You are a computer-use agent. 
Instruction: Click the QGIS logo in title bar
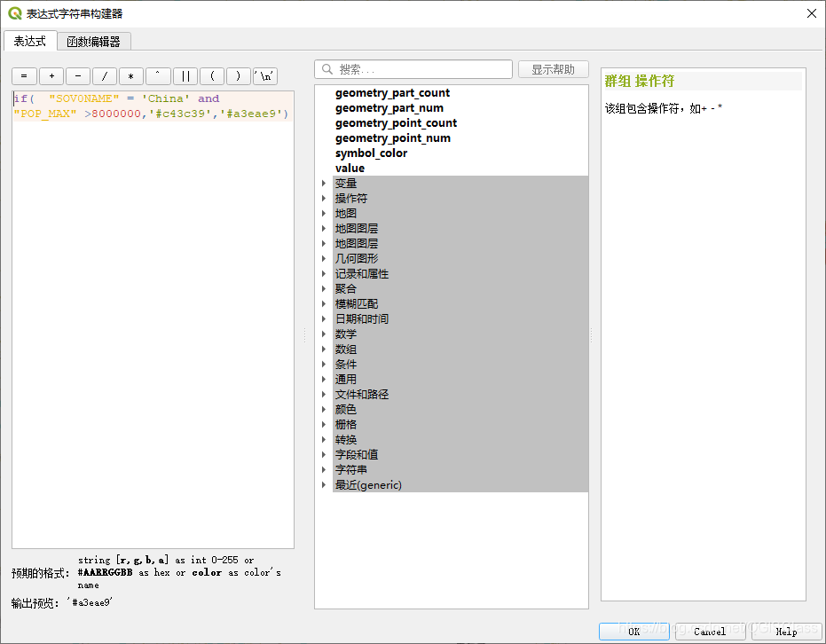[x=14, y=13]
